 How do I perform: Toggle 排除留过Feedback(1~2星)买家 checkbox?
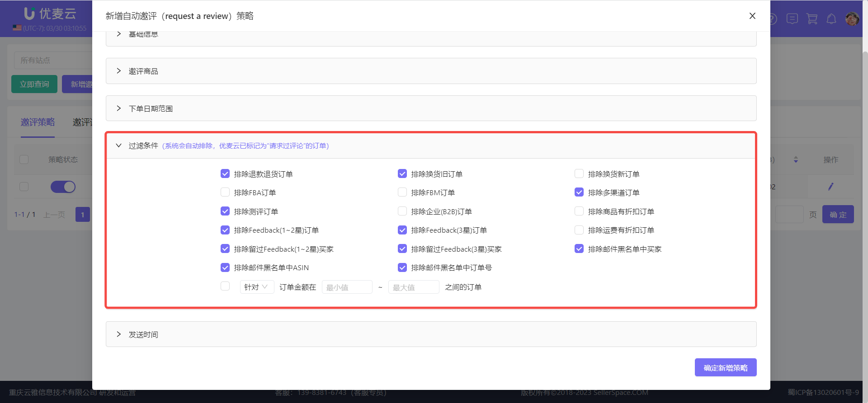click(x=225, y=248)
